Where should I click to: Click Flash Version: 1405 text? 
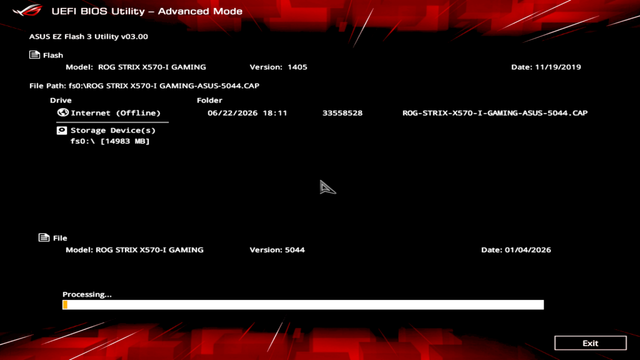tap(278, 67)
